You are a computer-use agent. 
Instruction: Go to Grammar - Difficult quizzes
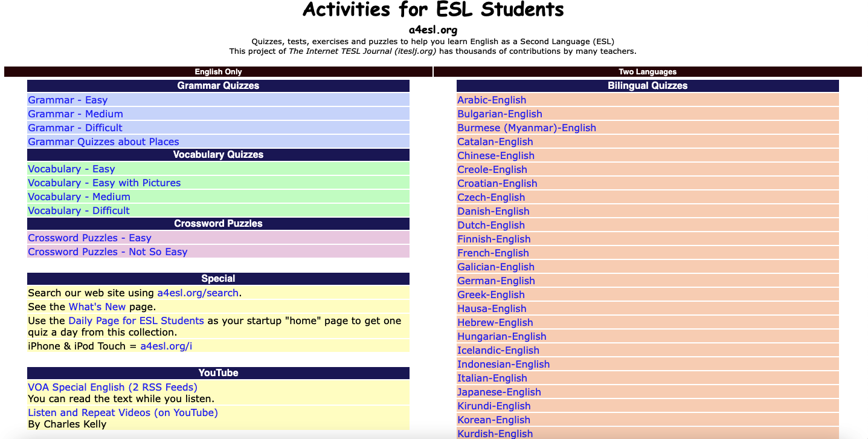coord(75,128)
